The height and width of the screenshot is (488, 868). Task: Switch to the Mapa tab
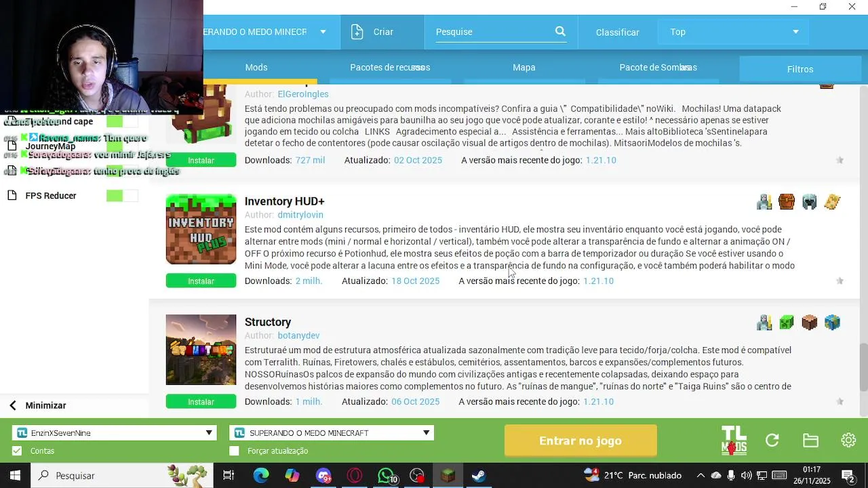524,67
